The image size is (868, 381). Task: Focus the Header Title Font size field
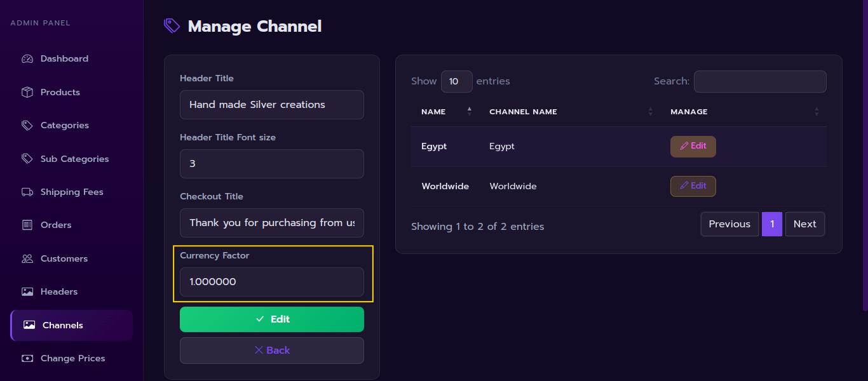coord(272,164)
